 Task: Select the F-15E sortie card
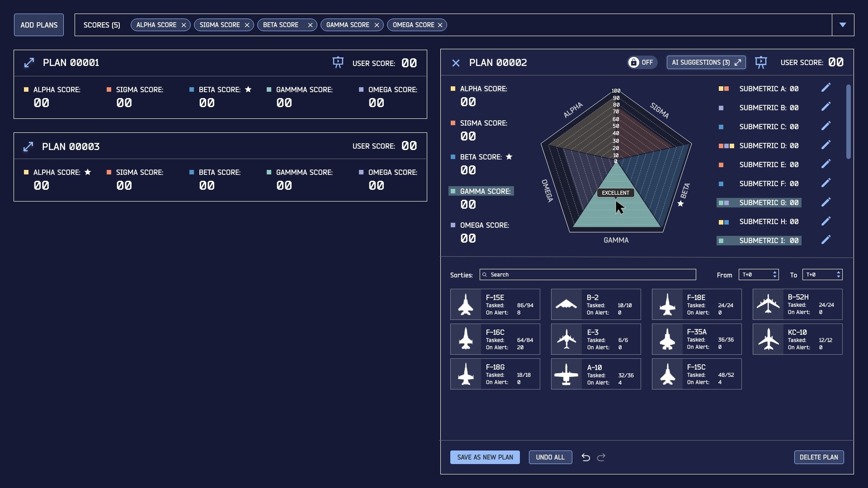click(495, 305)
